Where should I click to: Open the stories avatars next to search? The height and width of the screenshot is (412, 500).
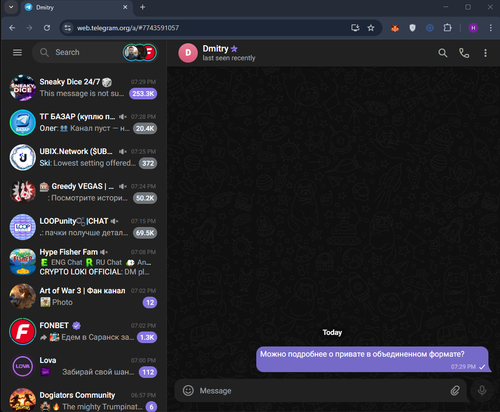pyautogui.click(x=139, y=52)
